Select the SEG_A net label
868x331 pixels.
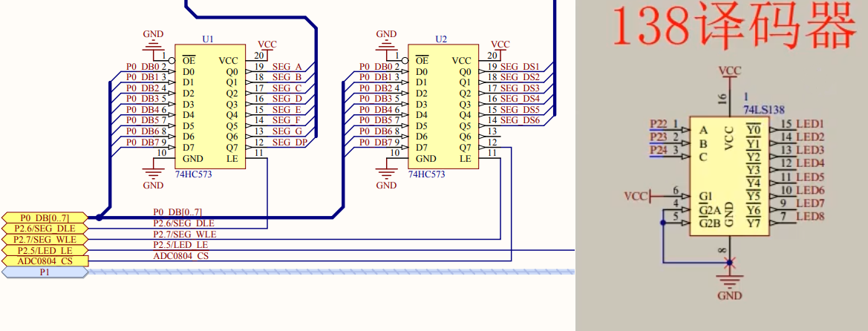click(287, 67)
